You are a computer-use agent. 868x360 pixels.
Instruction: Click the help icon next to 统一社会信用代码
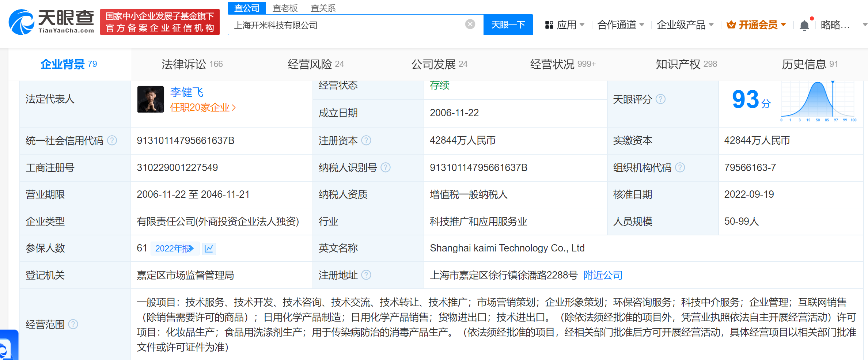112,140
